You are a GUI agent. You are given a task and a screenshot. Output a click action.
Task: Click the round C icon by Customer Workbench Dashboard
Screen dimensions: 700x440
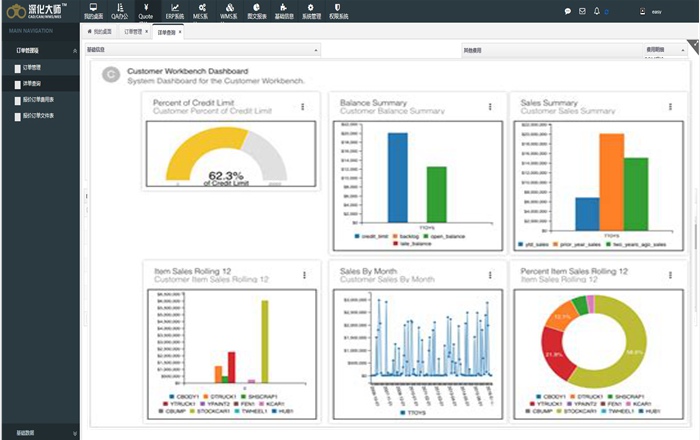111,75
